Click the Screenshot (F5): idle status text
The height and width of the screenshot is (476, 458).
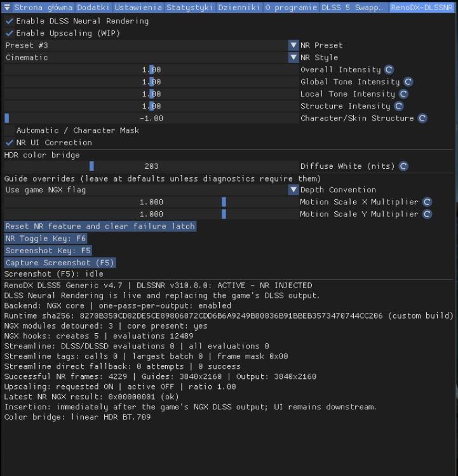(54, 274)
